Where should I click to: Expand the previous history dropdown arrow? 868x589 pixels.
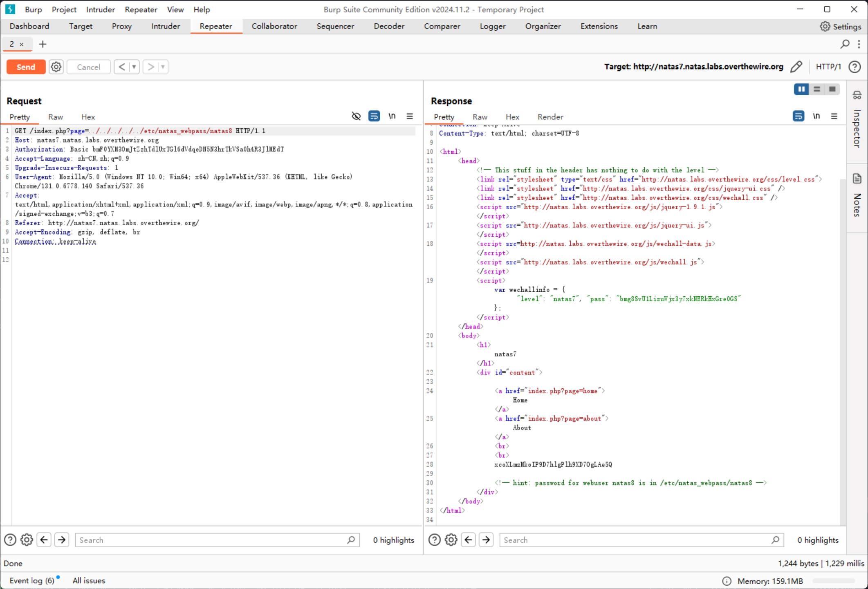134,67
